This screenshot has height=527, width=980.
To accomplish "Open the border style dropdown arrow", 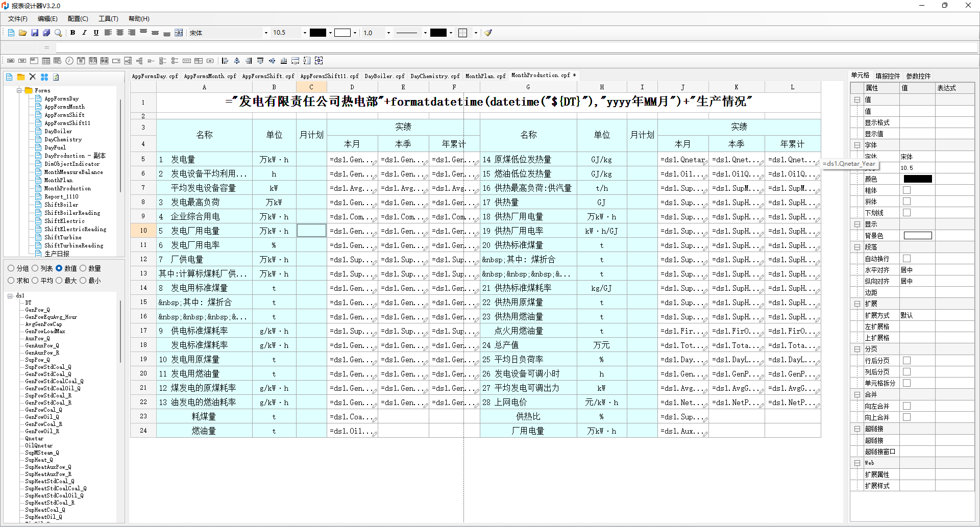I will (476, 33).
